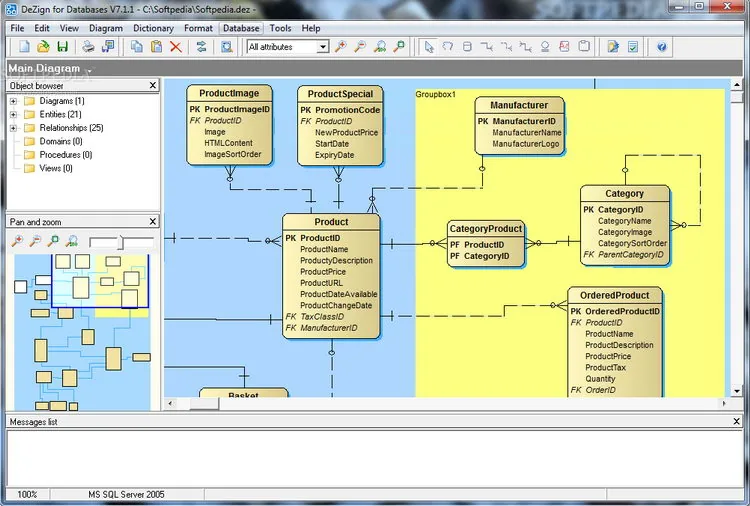Click the New document toolbar icon
The height and width of the screenshot is (506, 750).
[24, 47]
